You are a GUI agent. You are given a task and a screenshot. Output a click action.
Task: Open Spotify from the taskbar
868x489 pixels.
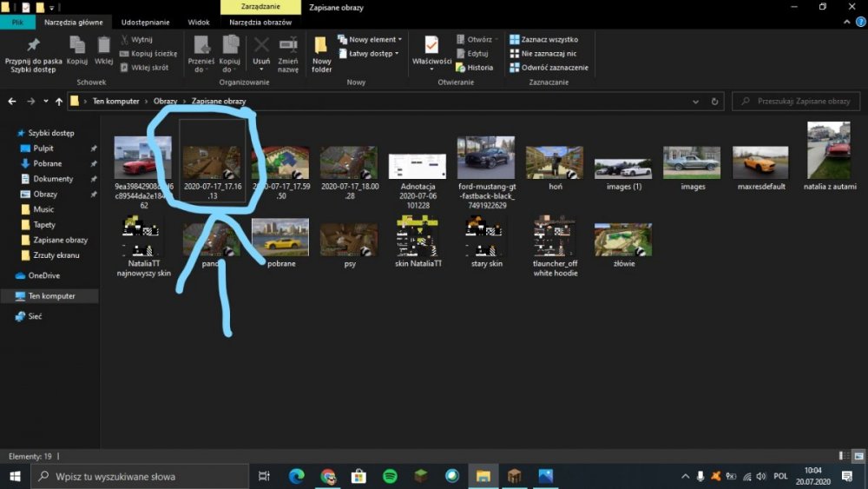[x=390, y=476]
